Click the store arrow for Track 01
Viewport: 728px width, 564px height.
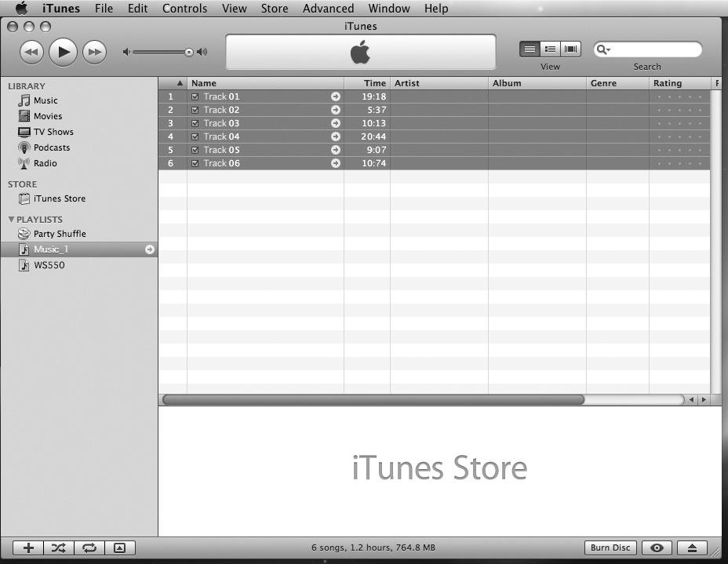click(x=335, y=96)
